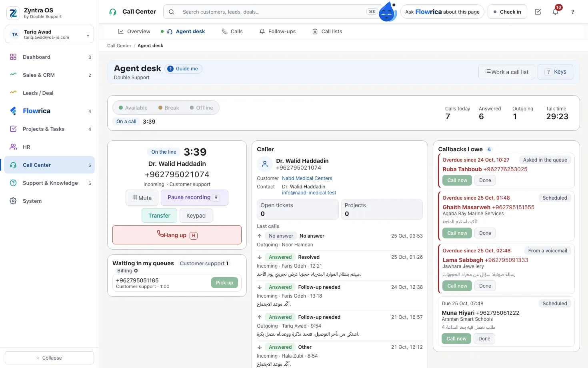The image size is (588, 368).
Task: Set agent status to Offline
Action: (202, 108)
